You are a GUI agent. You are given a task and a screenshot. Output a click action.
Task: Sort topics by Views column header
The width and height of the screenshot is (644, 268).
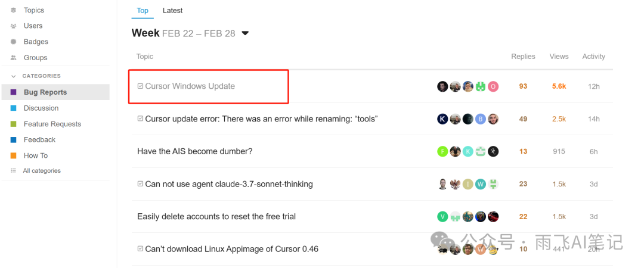559,57
